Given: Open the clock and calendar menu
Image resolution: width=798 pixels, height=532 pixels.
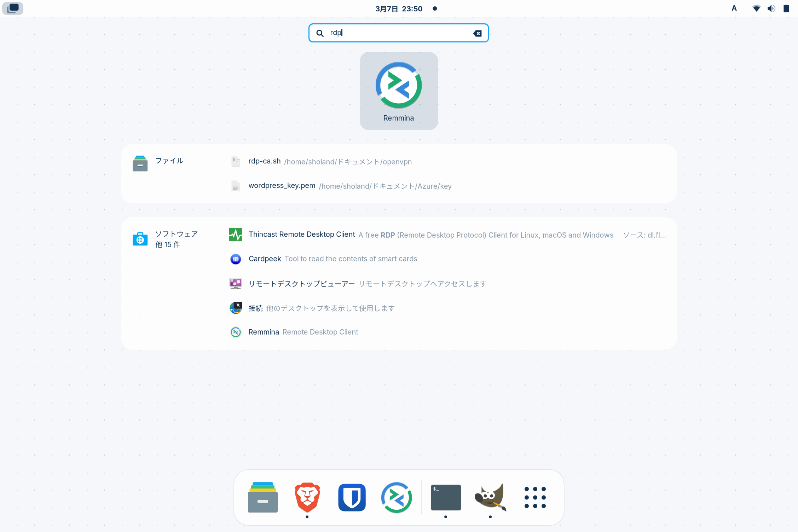Looking at the screenshot, I should click(x=399, y=8).
